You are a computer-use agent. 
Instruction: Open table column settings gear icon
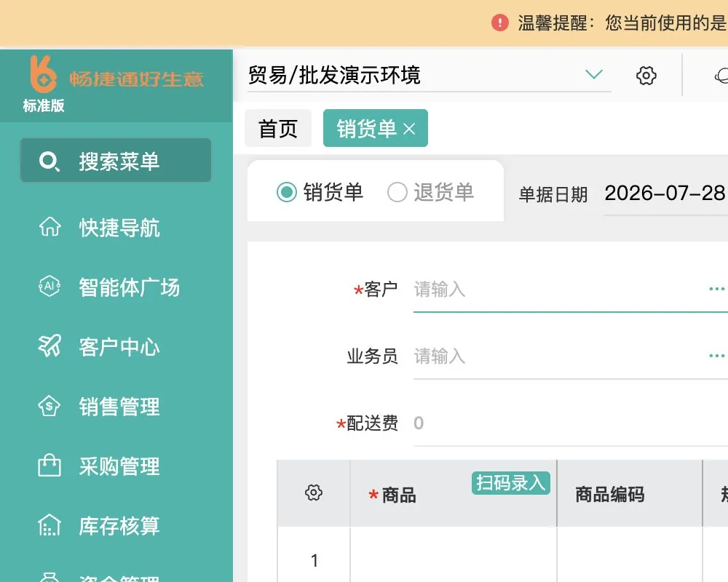click(x=314, y=493)
